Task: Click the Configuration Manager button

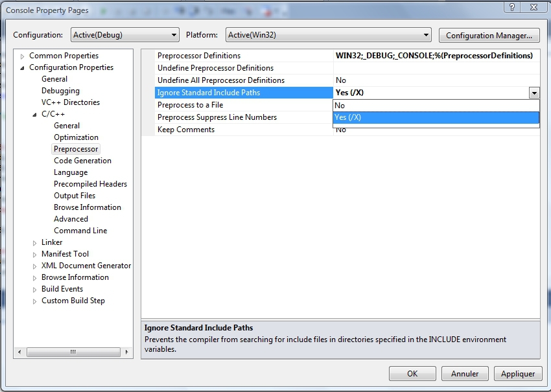Action: coord(489,35)
